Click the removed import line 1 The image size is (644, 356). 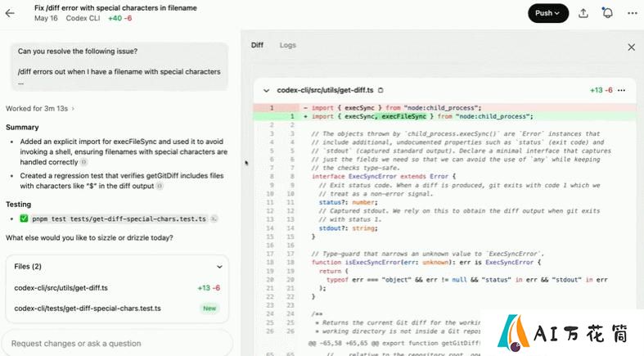[x=445, y=108]
